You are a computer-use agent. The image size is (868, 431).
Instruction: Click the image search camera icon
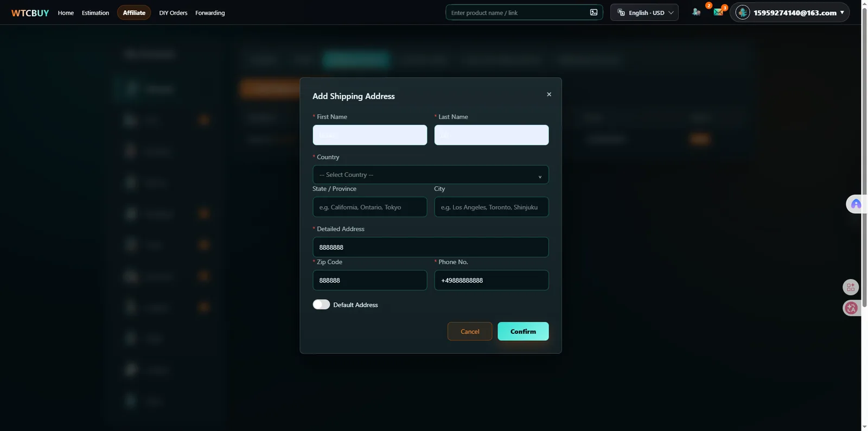[593, 12]
